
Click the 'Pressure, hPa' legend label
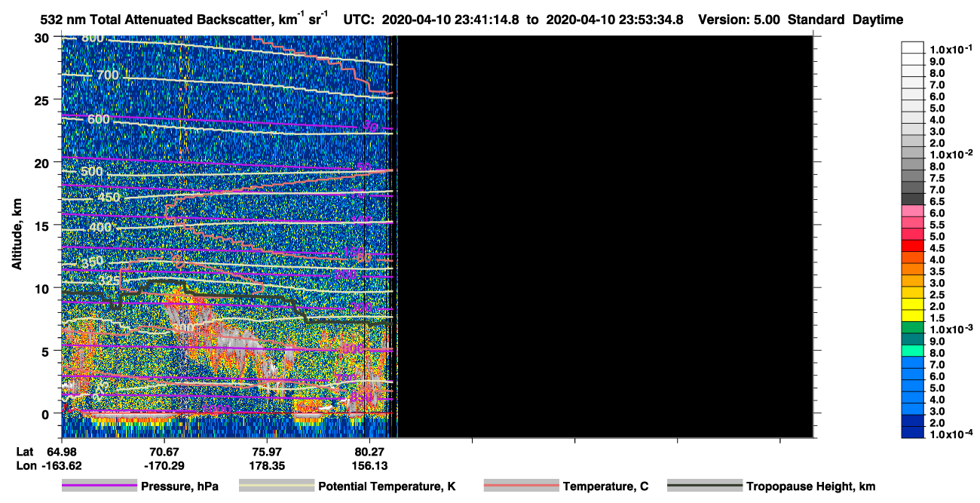point(179,487)
